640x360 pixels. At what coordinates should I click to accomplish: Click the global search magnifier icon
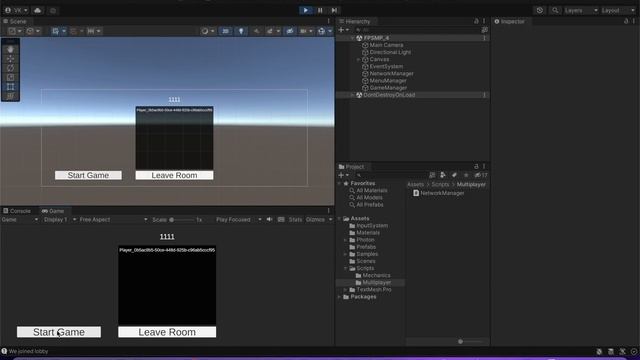coord(555,10)
